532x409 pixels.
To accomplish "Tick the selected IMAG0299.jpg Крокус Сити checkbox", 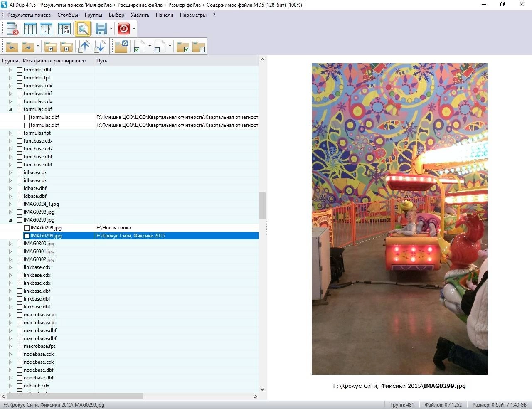I will point(27,236).
